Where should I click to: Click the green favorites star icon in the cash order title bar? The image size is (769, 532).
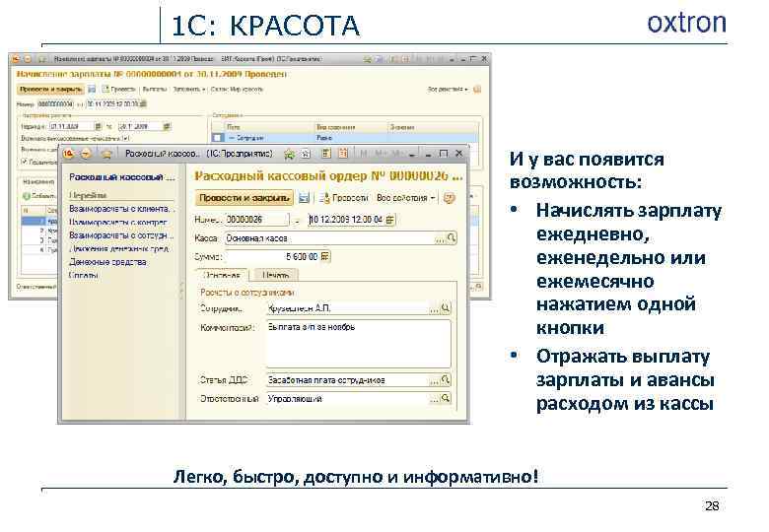coord(289,154)
